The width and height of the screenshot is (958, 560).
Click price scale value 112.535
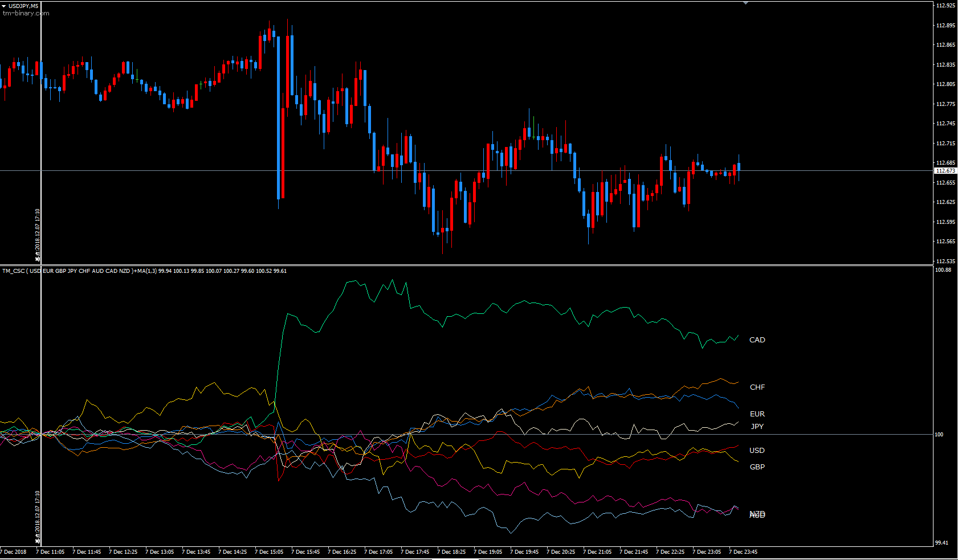click(x=945, y=261)
